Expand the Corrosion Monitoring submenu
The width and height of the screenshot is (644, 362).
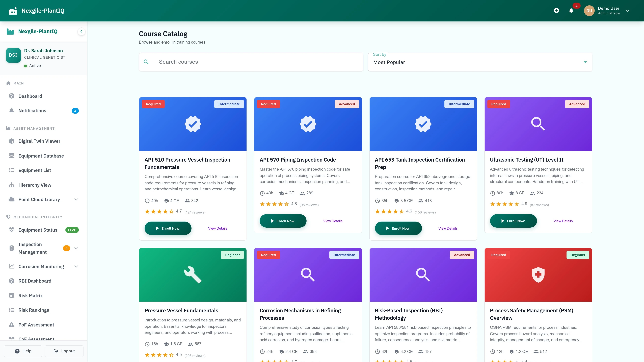[76, 267]
